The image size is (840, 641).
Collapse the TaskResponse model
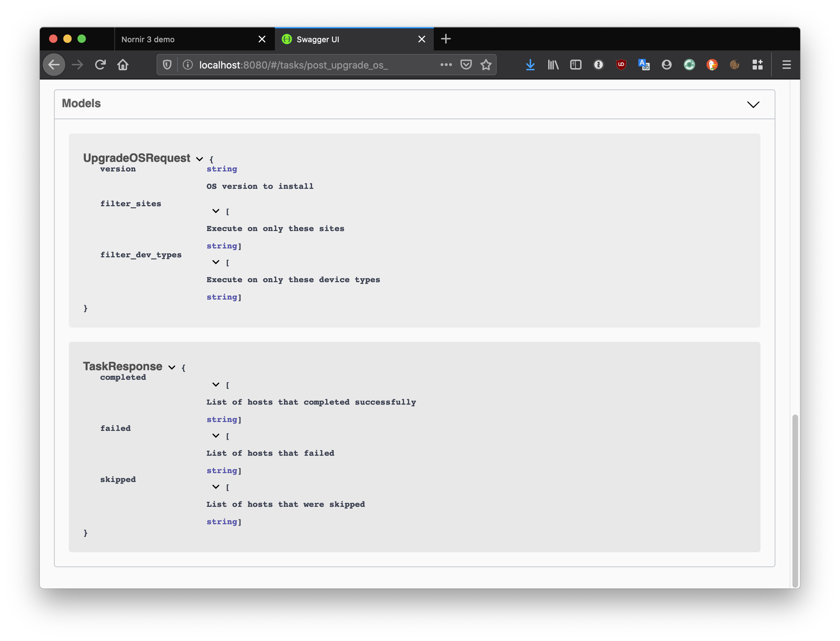(x=172, y=367)
